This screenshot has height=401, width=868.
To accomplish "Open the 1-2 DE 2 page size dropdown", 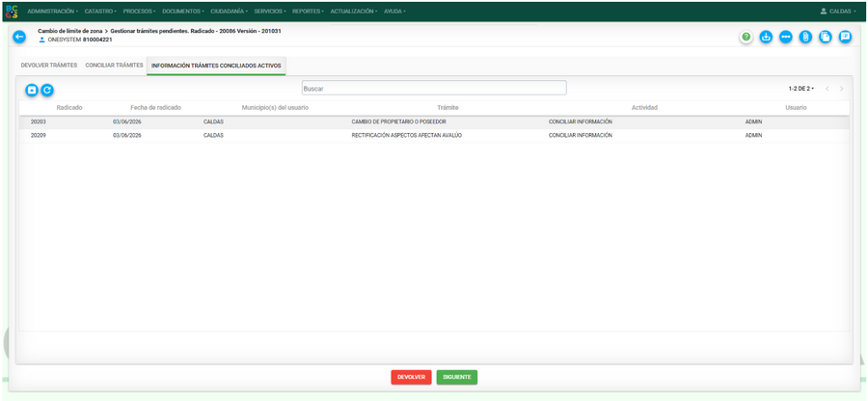I will point(801,89).
